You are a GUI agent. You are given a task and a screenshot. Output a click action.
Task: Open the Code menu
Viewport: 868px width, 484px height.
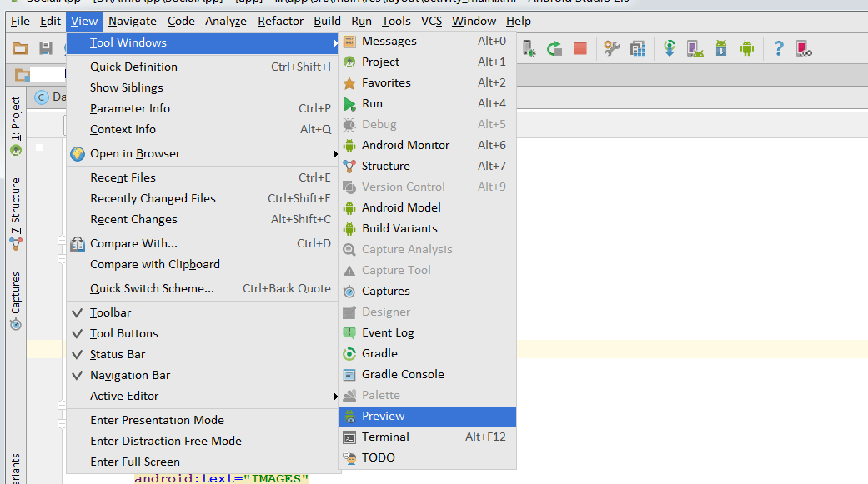pyautogui.click(x=181, y=21)
